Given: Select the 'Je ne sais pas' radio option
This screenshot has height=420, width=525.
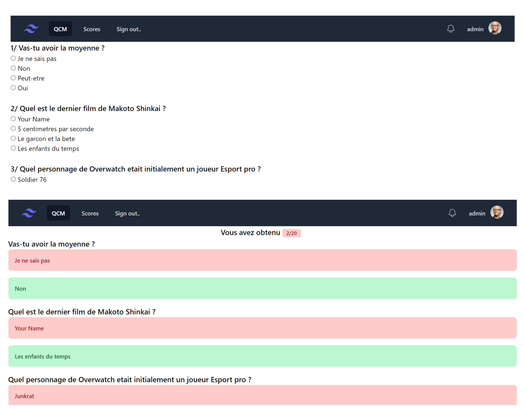Looking at the screenshot, I should [13, 58].
